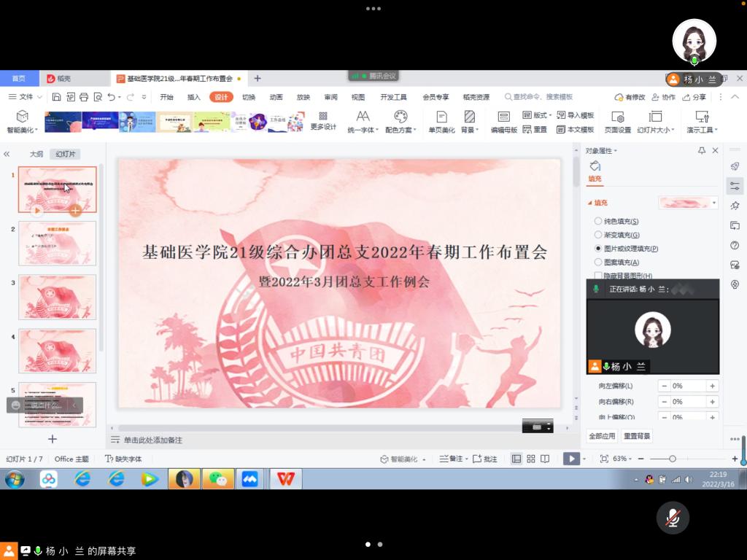Click the 全部应用 apply to all button
The width and height of the screenshot is (747, 560).
pyautogui.click(x=602, y=436)
